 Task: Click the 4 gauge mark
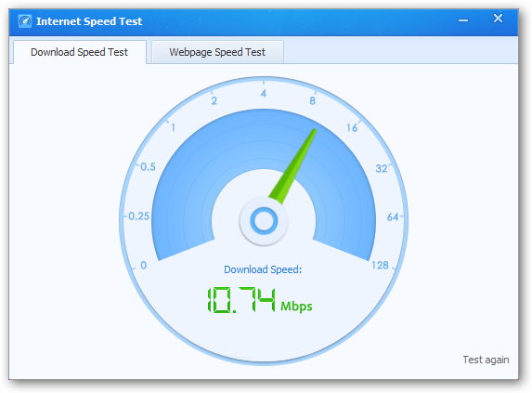264,93
